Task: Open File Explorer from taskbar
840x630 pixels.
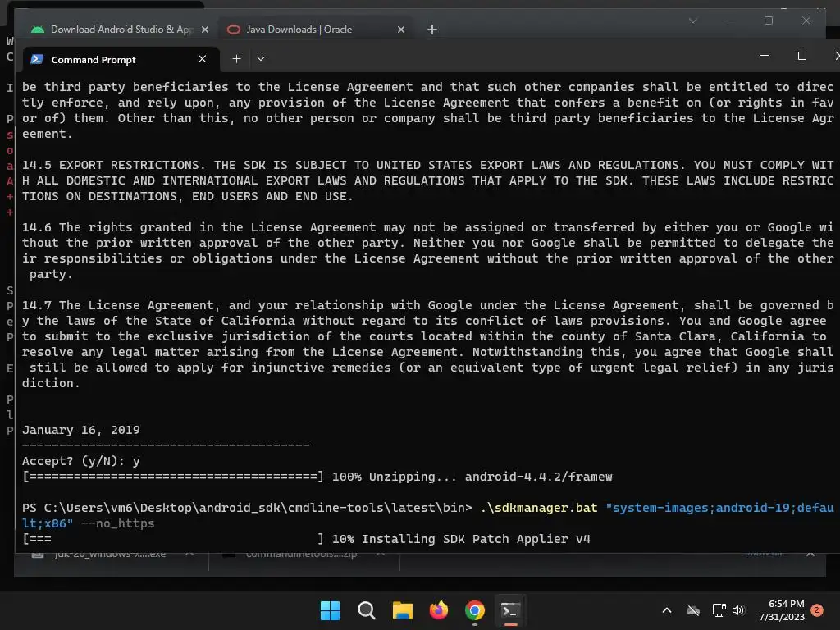Action: (402, 610)
